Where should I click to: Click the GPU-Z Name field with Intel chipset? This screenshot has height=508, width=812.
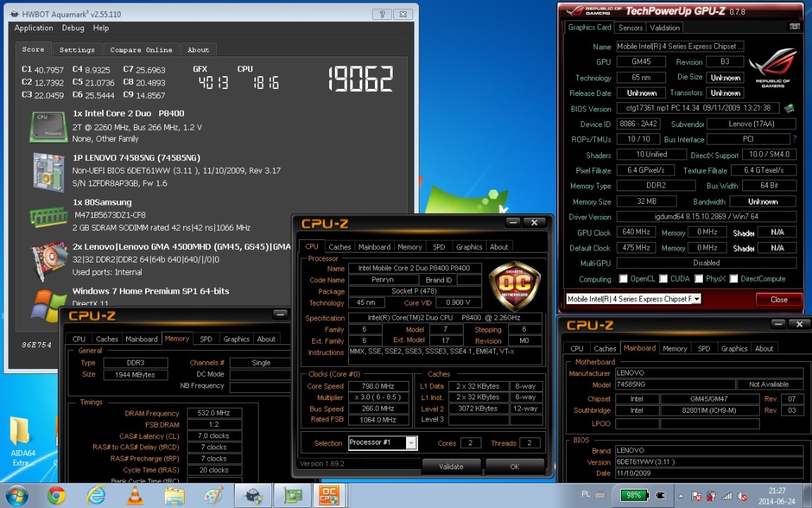(680, 46)
